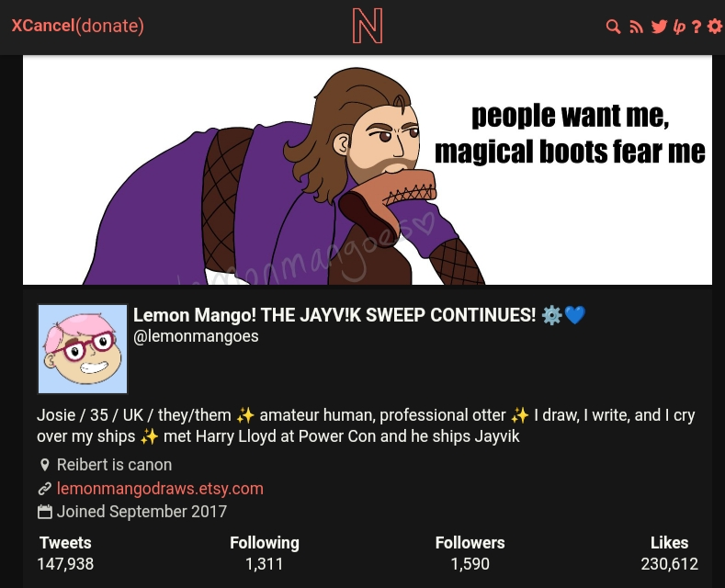This screenshot has height=588, width=725.
Task: Open the lemonmangodraws.etsy.com link
Action: click(x=160, y=489)
